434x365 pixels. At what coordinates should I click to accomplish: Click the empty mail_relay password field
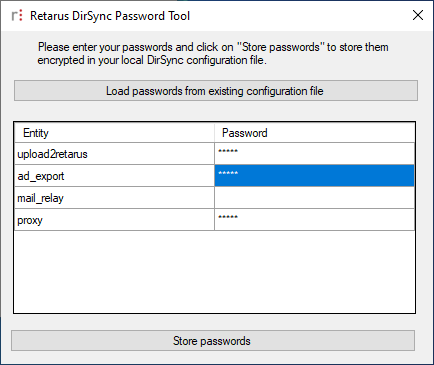coord(315,198)
